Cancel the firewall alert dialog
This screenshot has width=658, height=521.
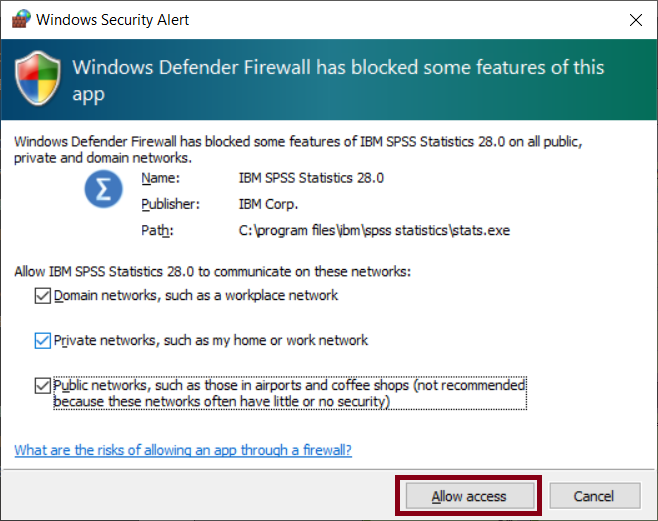593,496
